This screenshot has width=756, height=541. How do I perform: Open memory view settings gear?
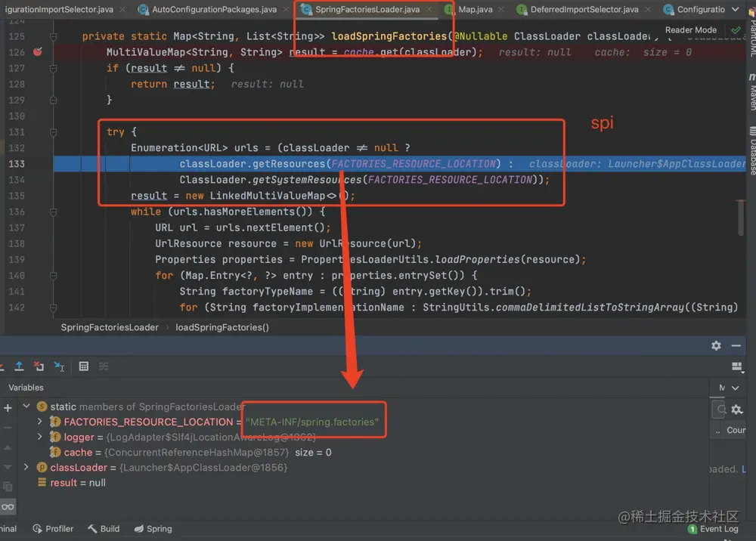point(736,410)
